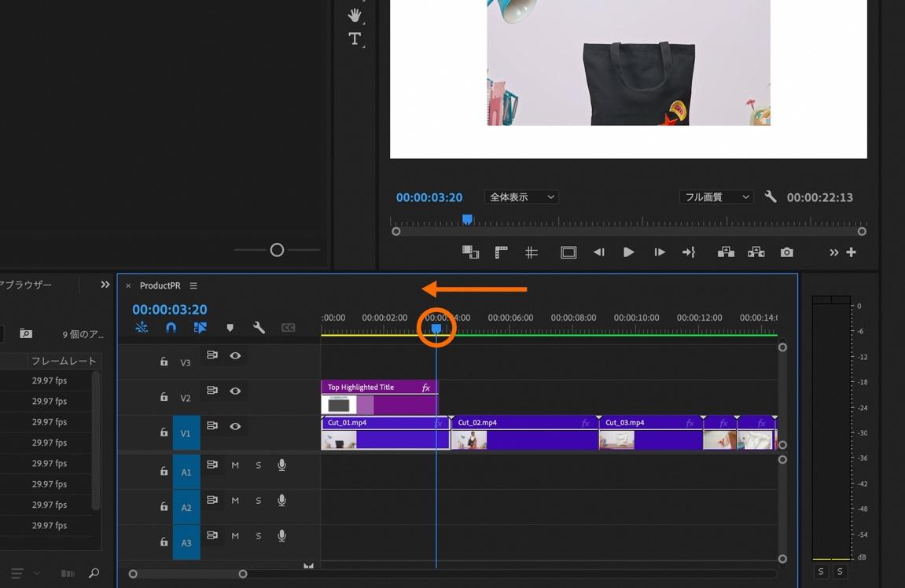This screenshot has height=588, width=905.
Task: Solo the A1 audio track
Action: tap(258, 465)
